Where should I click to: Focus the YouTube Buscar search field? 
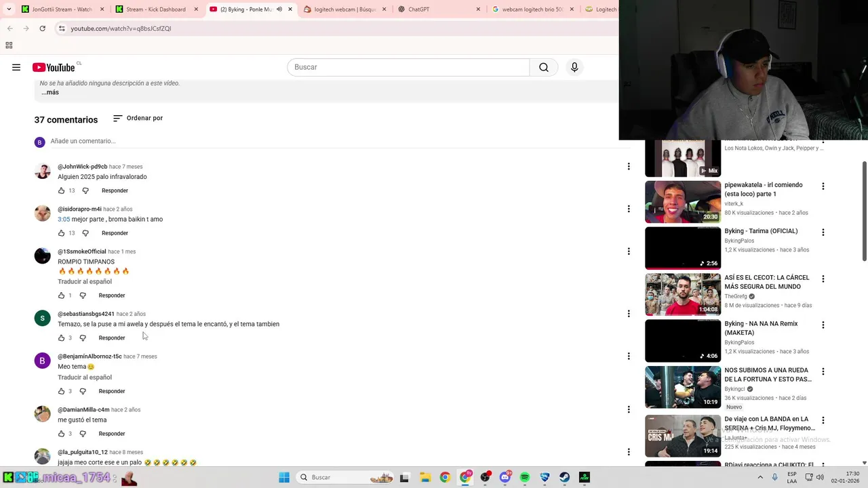[408, 67]
